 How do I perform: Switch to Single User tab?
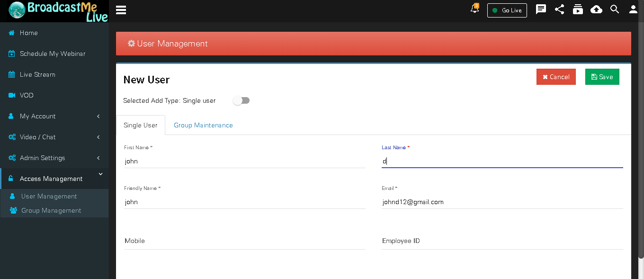[141, 125]
